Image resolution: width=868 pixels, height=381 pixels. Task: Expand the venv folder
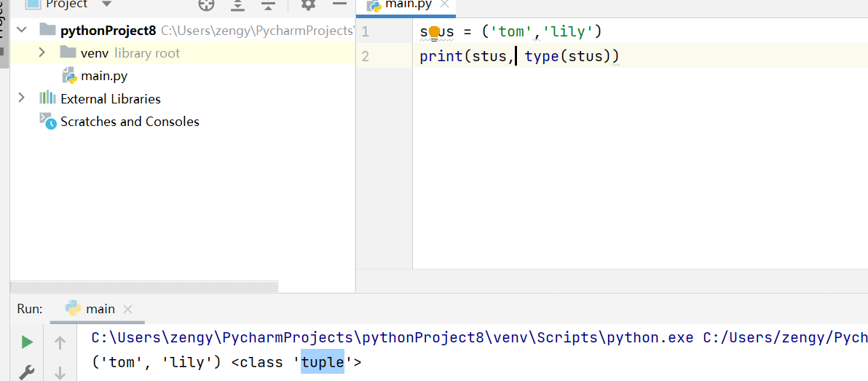pyautogui.click(x=42, y=52)
